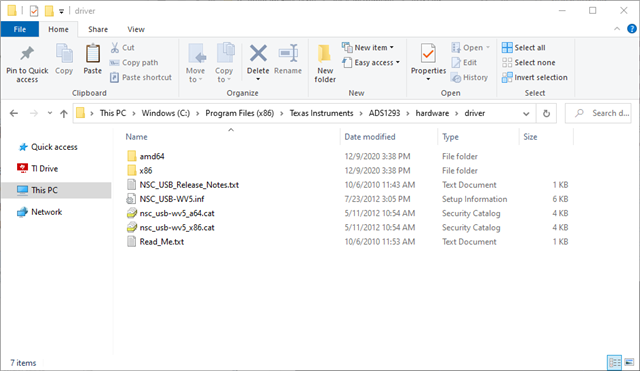
Task: Select nsc_usb-wv5_x86.cat file
Action: coord(177,228)
